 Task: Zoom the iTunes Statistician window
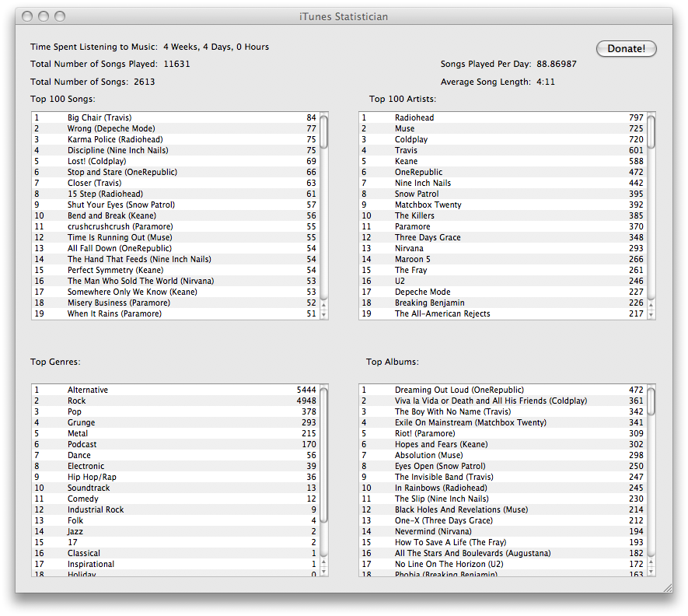[x=60, y=16]
